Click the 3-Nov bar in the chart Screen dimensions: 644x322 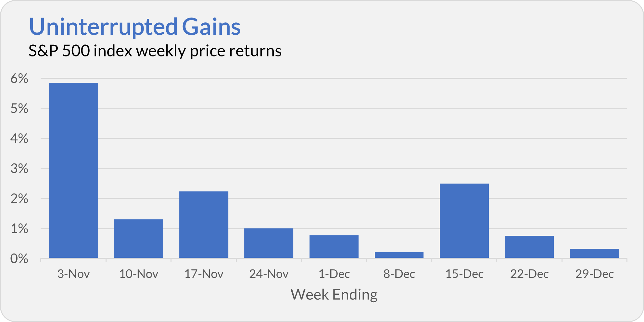tap(73, 171)
